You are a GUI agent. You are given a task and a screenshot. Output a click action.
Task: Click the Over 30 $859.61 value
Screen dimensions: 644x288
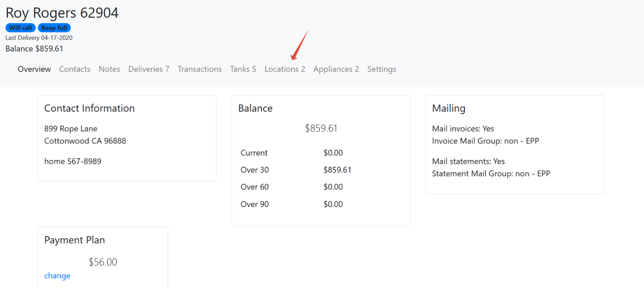click(x=337, y=170)
